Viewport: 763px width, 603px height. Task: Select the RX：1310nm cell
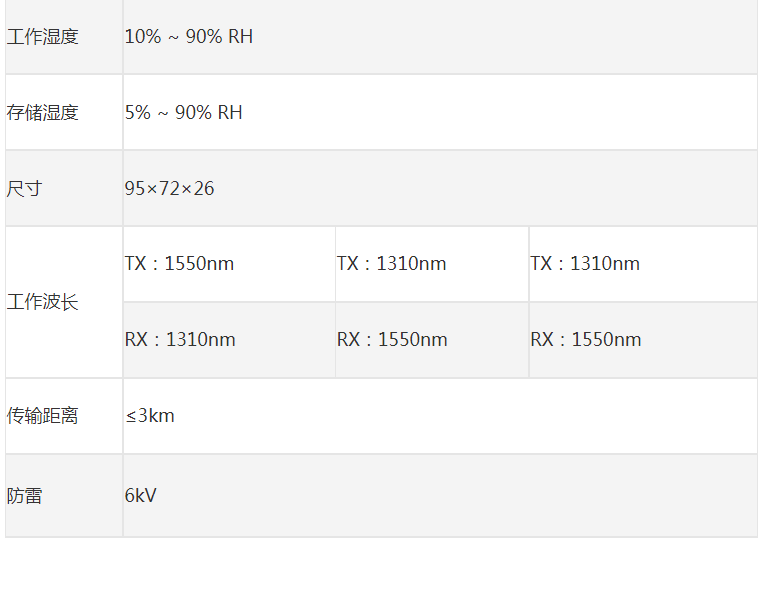181,340
